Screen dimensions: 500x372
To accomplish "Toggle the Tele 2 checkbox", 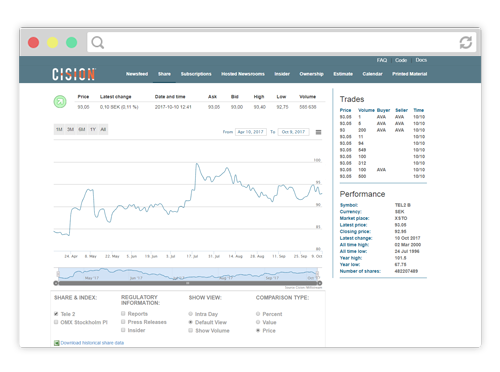I will [x=56, y=314].
